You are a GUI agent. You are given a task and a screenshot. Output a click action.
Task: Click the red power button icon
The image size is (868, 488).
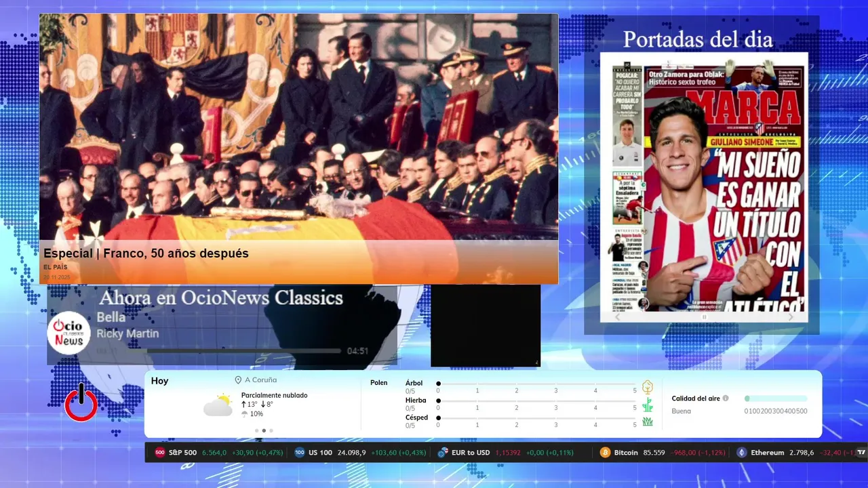[x=81, y=403]
